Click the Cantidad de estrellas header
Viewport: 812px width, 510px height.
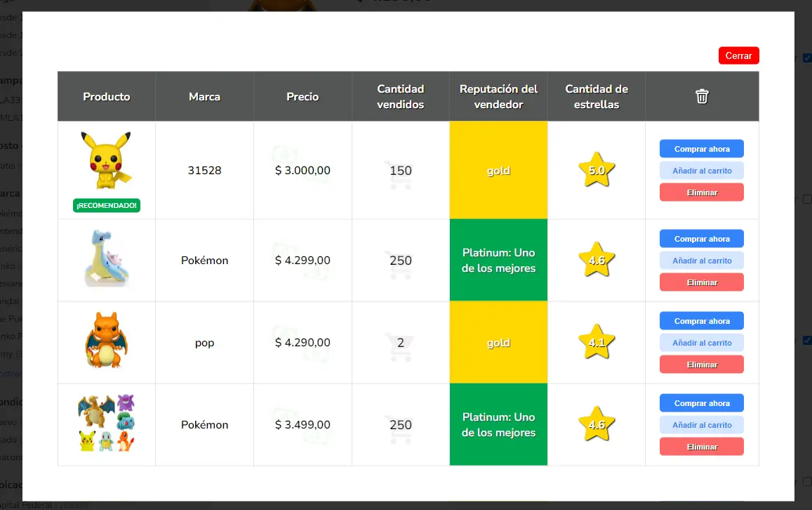[597, 96]
